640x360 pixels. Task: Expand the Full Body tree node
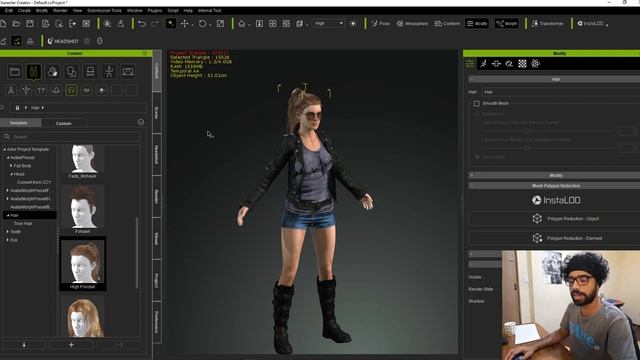11,166
